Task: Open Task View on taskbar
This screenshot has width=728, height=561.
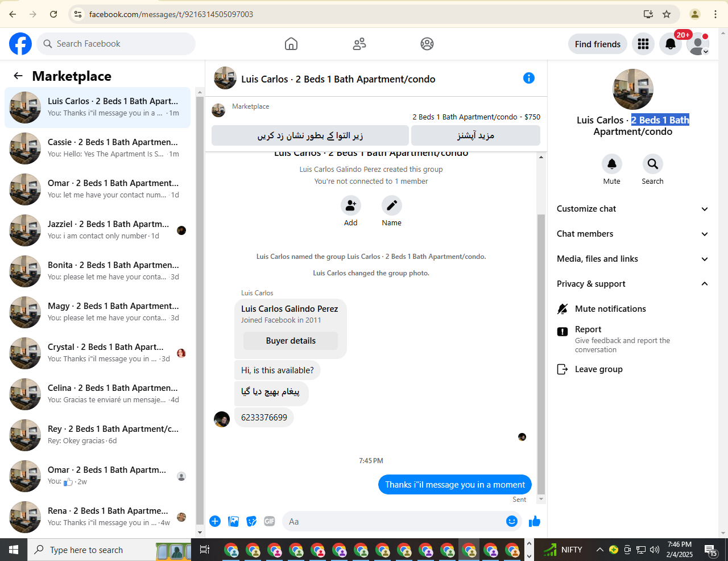Action: (x=205, y=550)
